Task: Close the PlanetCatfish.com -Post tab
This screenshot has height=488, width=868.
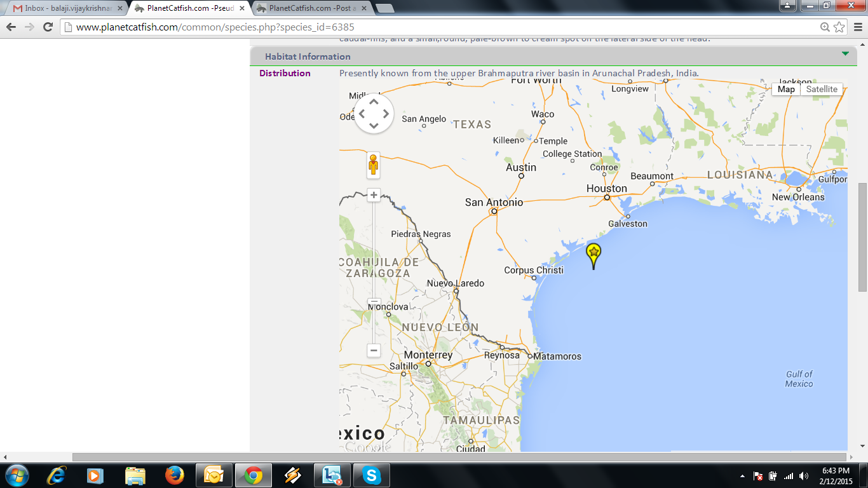Action: [364, 8]
